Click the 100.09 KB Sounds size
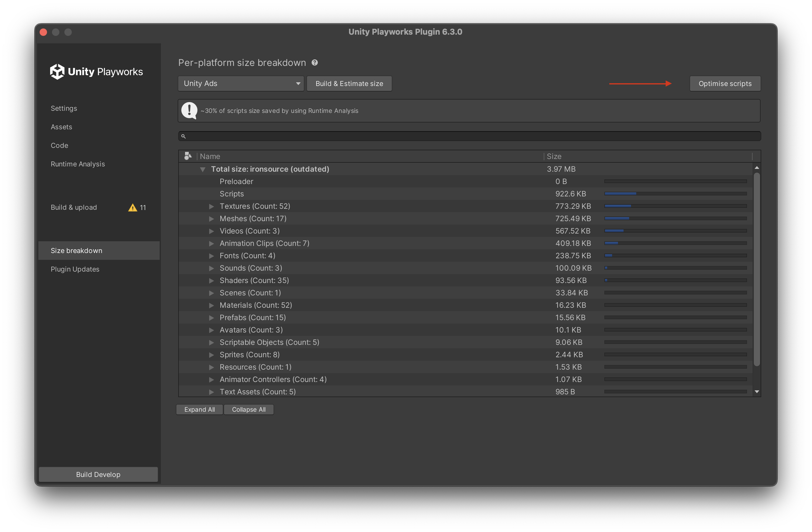 pyautogui.click(x=573, y=268)
